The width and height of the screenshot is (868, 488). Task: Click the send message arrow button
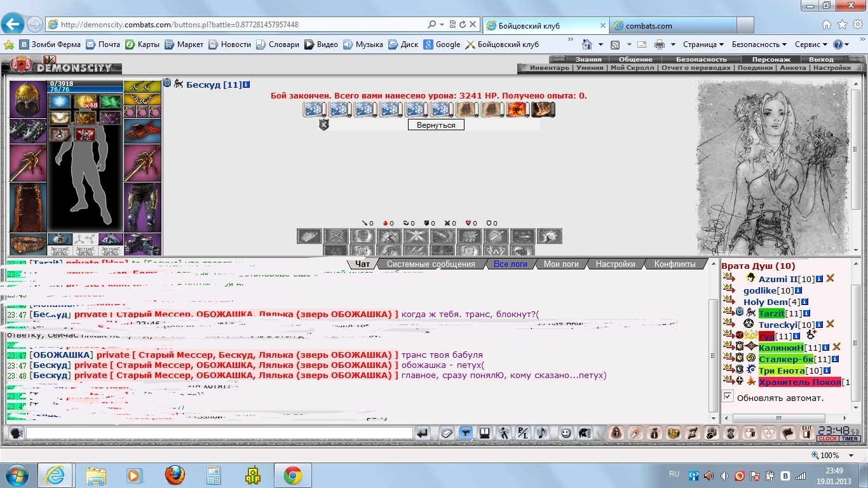click(x=423, y=433)
